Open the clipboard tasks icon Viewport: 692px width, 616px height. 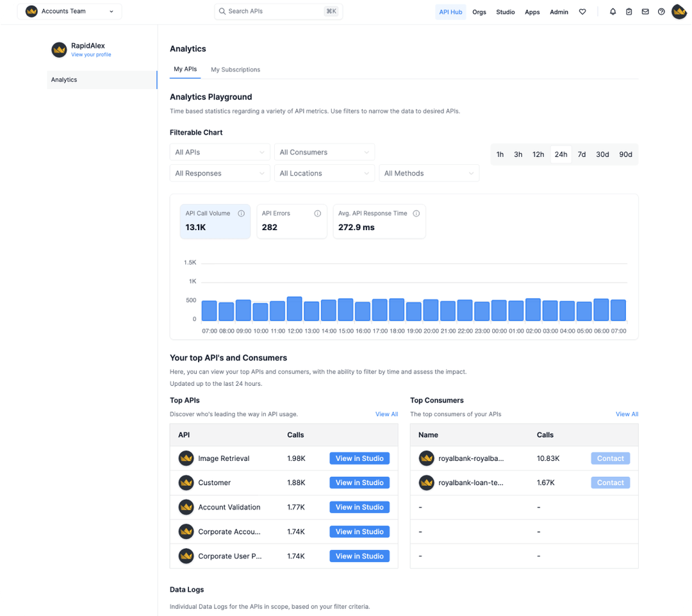pyautogui.click(x=629, y=11)
